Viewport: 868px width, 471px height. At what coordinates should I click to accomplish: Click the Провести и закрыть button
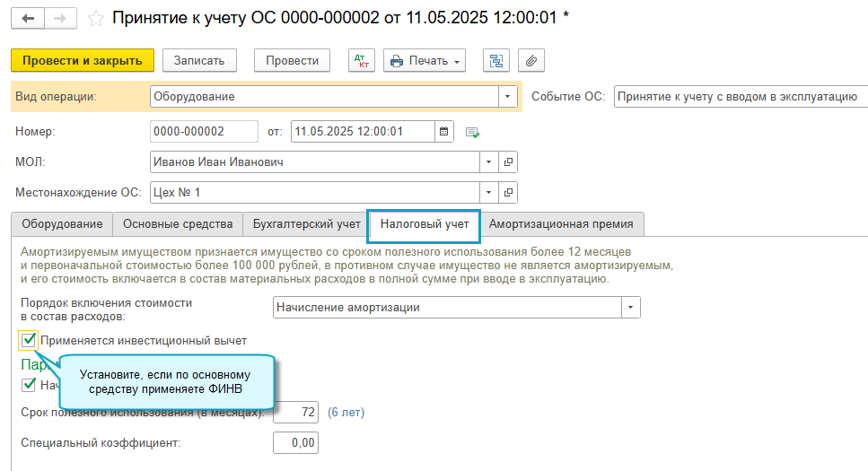(x=83, y=60)
